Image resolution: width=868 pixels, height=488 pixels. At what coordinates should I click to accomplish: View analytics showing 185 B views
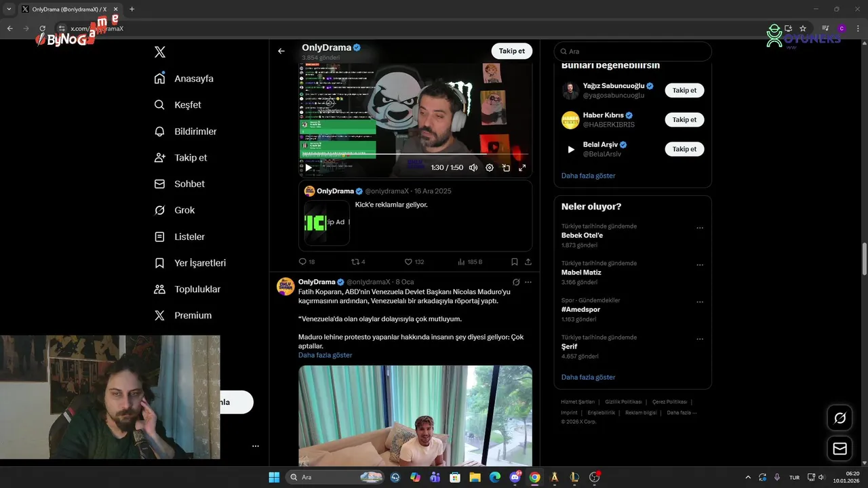[469, 262]
